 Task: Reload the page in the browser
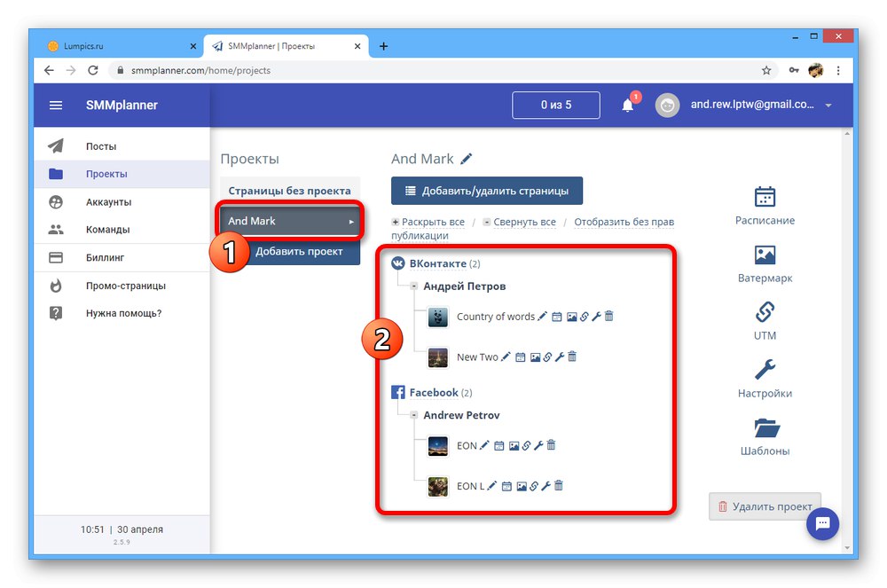[93, 70]
